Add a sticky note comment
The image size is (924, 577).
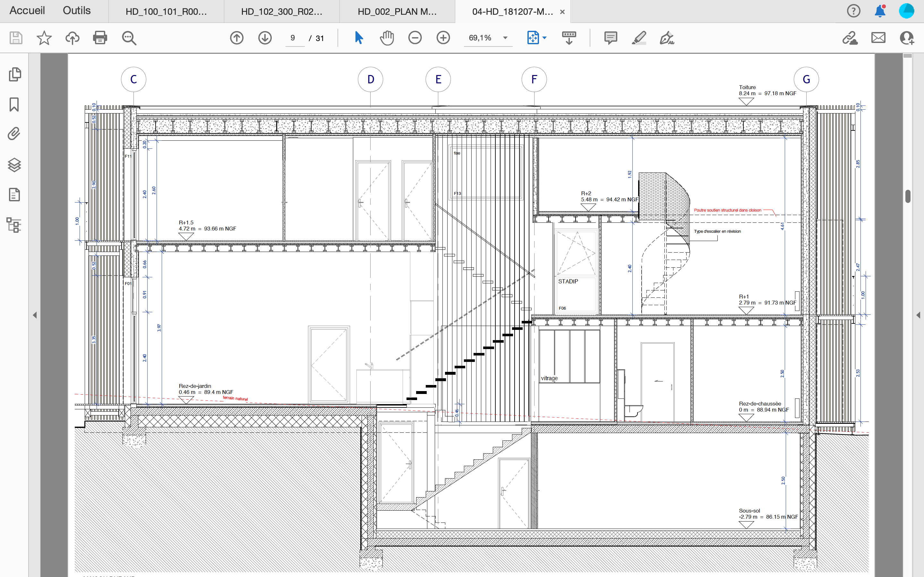pos(611,38)
